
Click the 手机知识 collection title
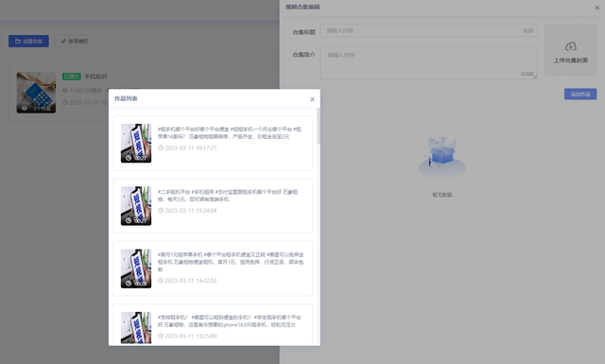pyautogui.click(x=95, y=77)
